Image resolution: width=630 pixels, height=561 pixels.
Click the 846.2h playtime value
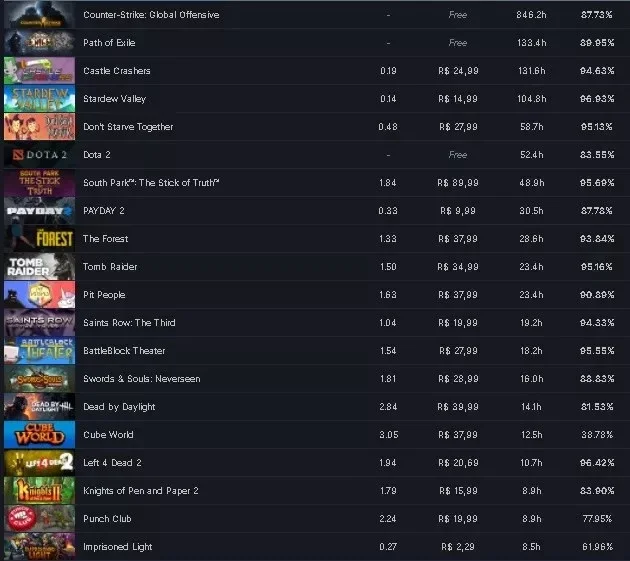531,15
